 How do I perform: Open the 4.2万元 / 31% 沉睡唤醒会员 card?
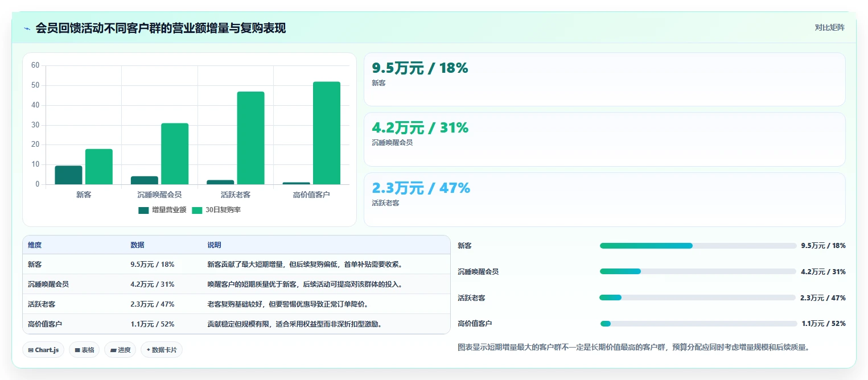(604, 139)
